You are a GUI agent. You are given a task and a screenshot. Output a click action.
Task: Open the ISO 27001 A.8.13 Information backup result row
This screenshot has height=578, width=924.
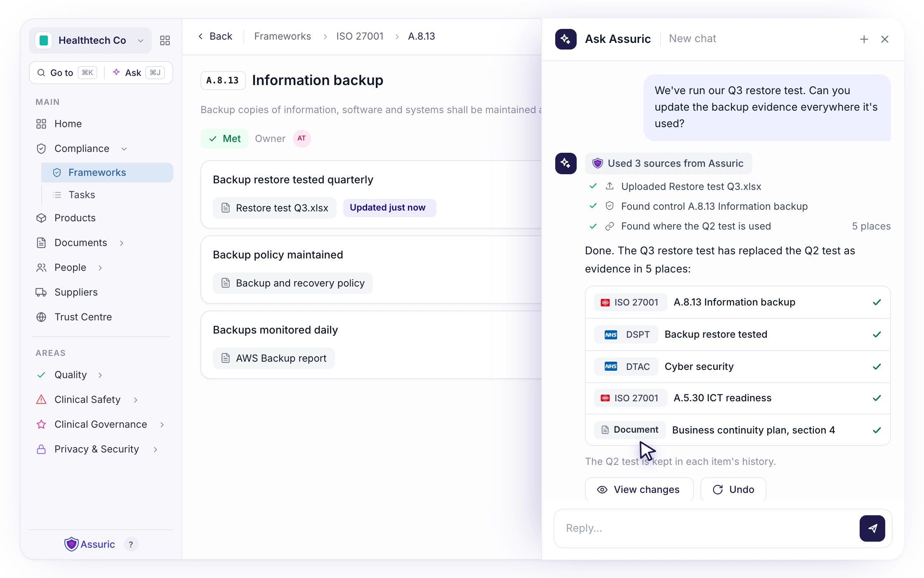pyautogui.click(x=738, y=302)
